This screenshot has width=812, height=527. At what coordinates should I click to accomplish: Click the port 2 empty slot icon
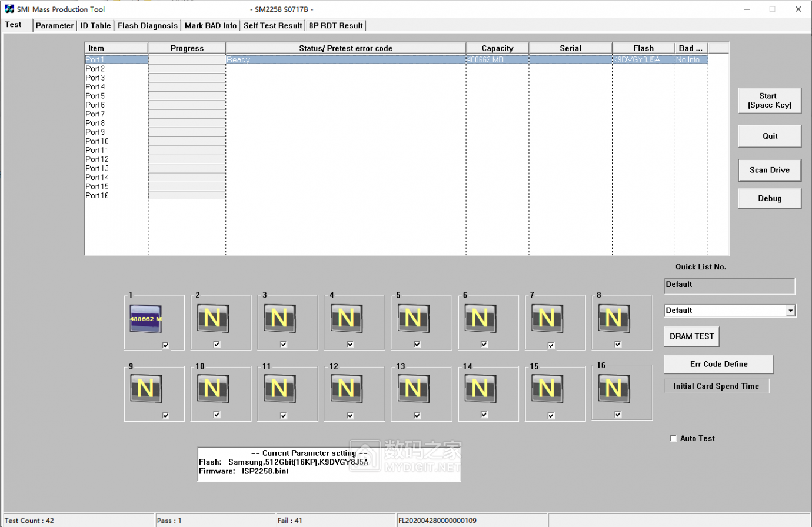point(212,319)
